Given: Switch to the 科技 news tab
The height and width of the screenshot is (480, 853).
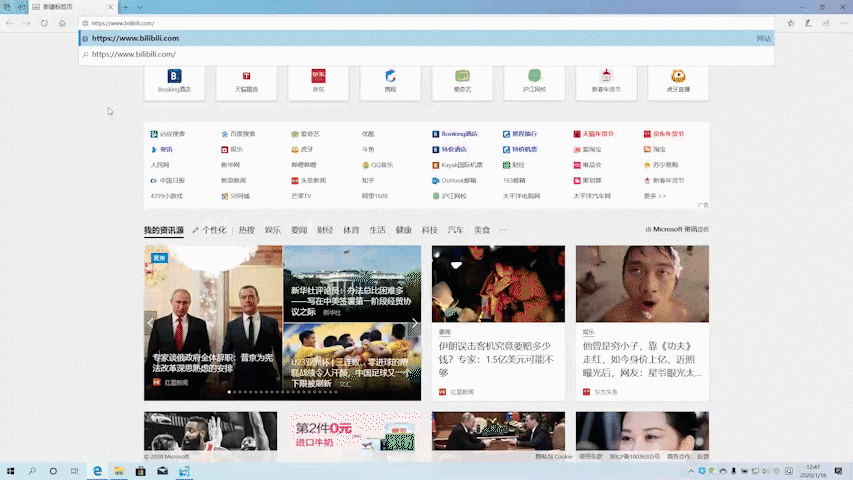Looking at the screenshot, I should [429, 230].
